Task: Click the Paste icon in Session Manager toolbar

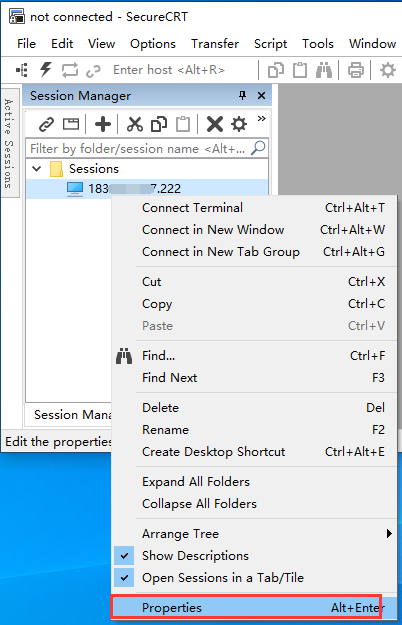Action: pyautogui.click(x=183, y=124)
